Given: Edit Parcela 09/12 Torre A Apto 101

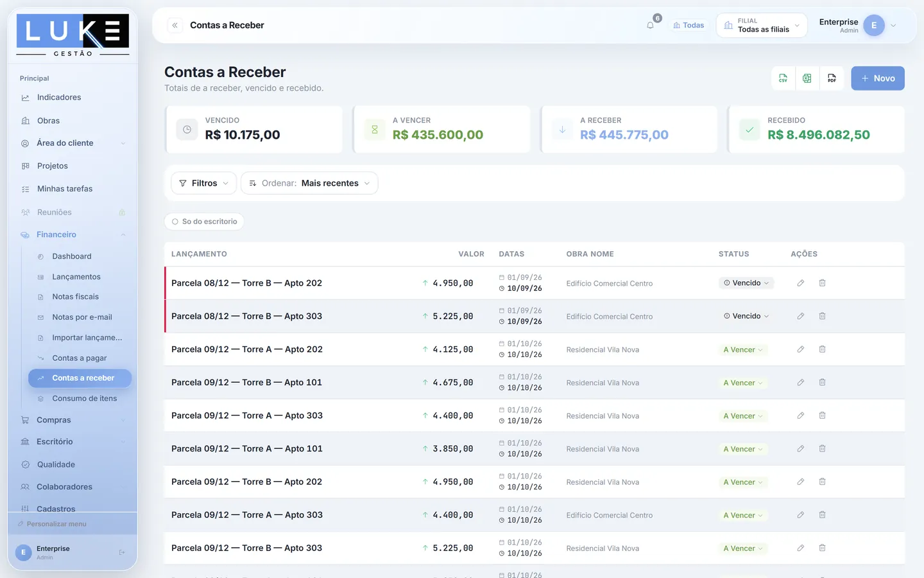Looking at the screenshot, I should click(x=801, y=449).
